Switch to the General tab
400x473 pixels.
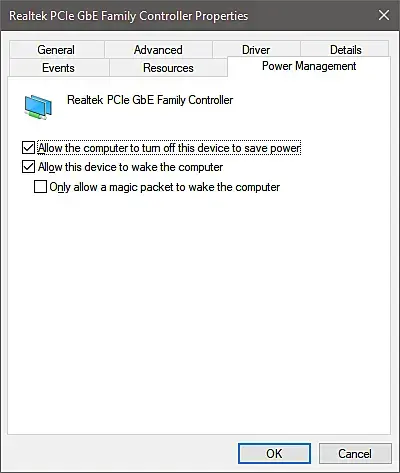coord(56,50)
